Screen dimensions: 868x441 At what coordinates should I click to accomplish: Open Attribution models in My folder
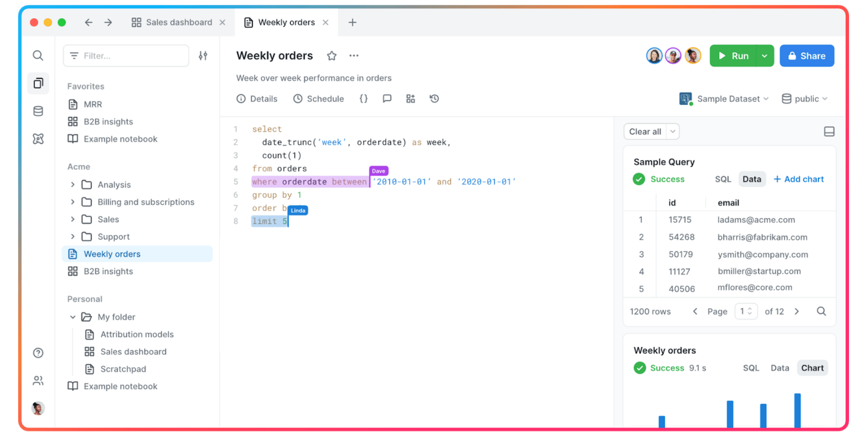click(x=137, y=334)
